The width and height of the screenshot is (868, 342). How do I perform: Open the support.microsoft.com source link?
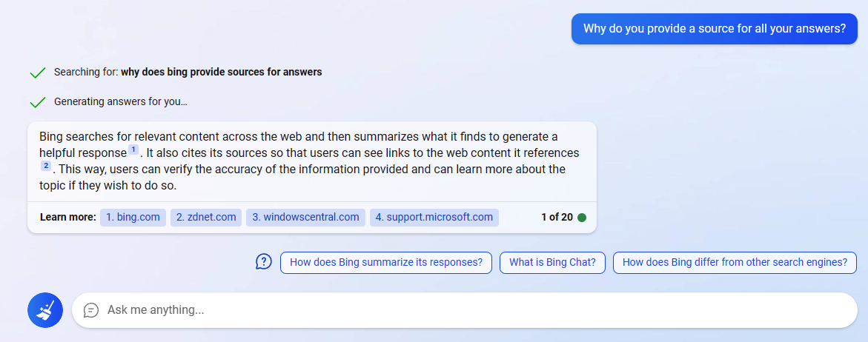tap(434, 218)
